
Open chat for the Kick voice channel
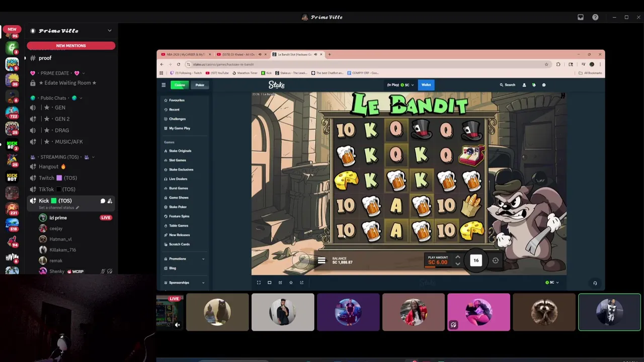coord(103,201)
